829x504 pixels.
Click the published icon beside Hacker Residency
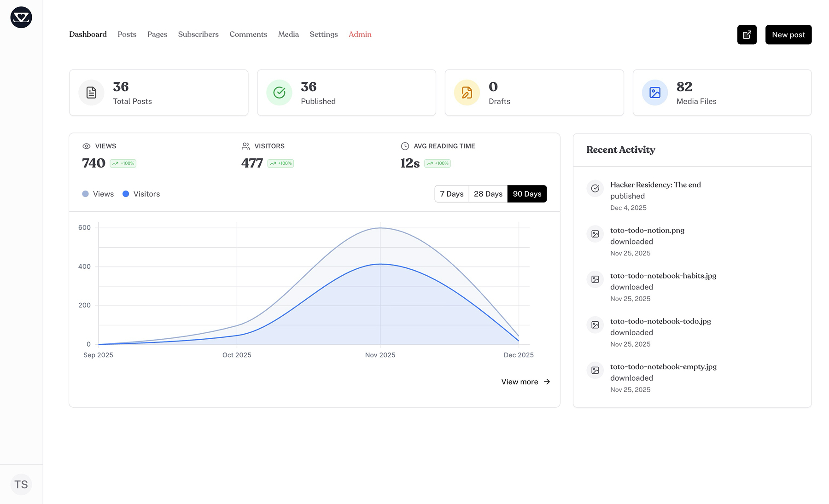click(595, 188)
